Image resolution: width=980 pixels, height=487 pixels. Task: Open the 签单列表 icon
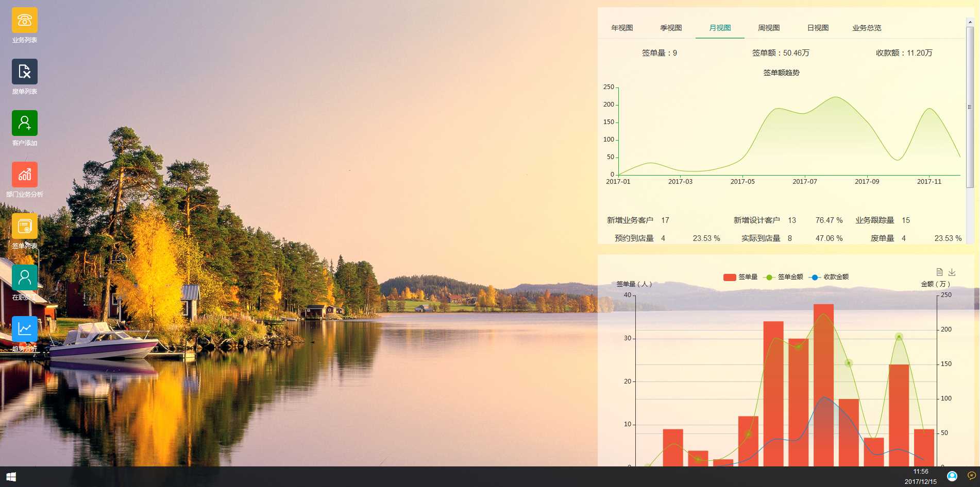[24, 226]
